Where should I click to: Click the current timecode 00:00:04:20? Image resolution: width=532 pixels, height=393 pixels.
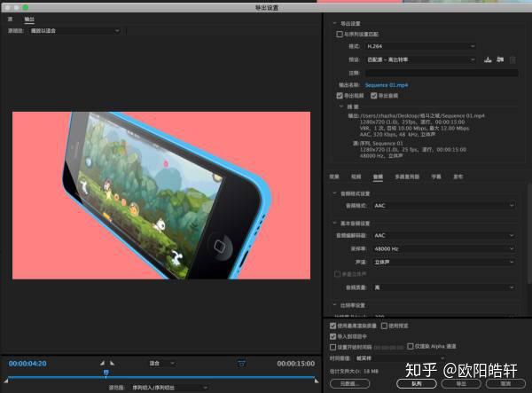coord(27,364)
